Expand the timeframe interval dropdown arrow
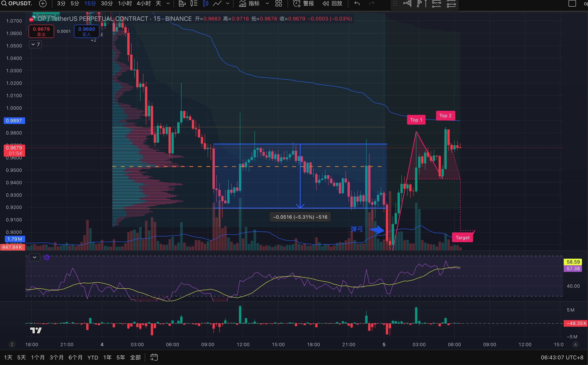The image size is (588, 365). pos(168,3)
